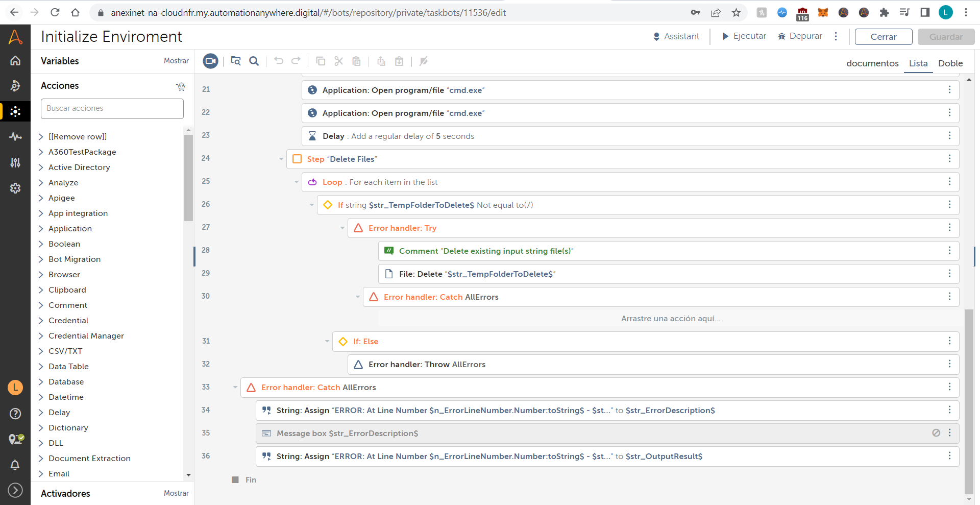Click the record (camera) toolbar button

pyautogui.click(x=210, y=61)
